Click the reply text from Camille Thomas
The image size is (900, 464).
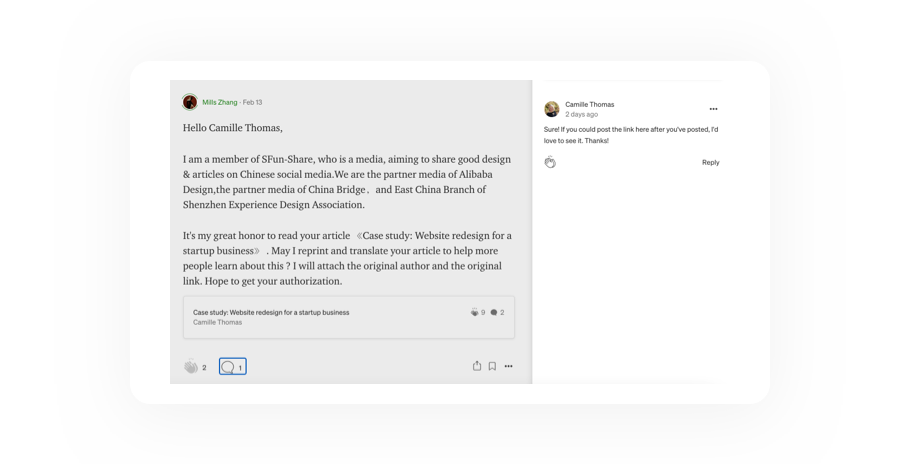pyautogui.click(x=630, y=135)
